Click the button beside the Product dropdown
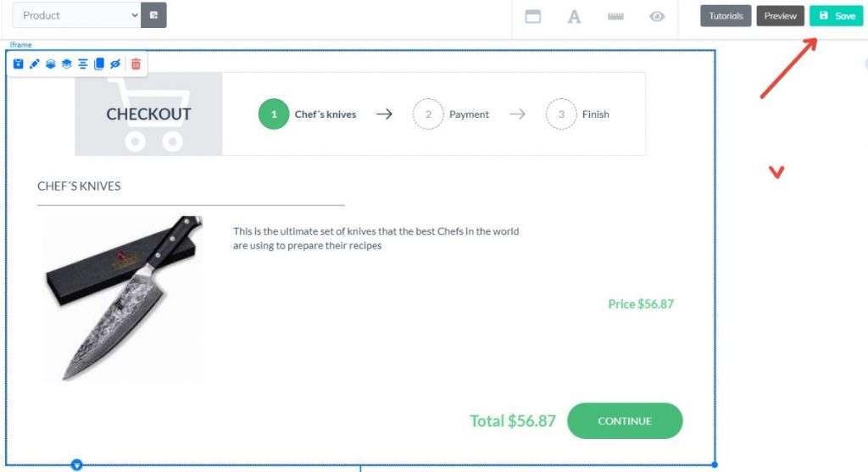Image resolution: width=868 pixels, height=472 pixels. (x=154, y=15)
